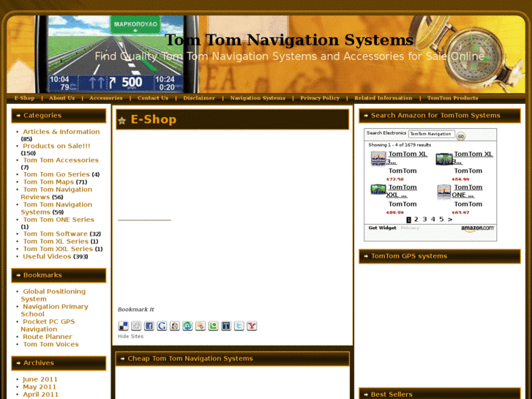
Task: Open the Contact Us nav menu item
Action: coord(153,98)
